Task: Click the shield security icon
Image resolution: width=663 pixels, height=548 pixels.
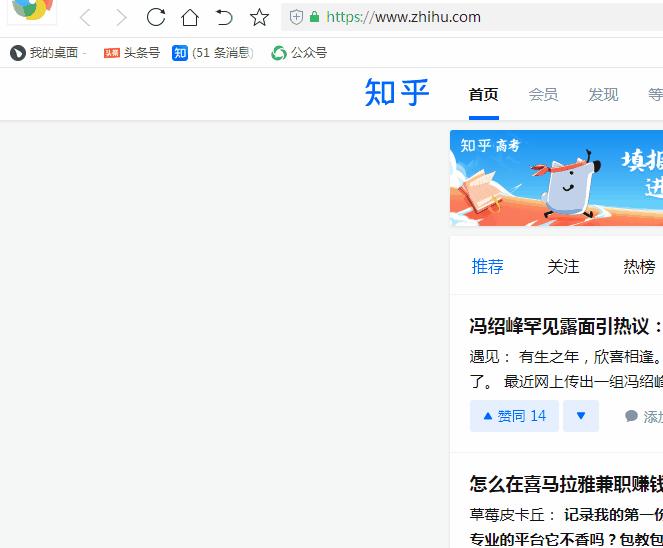Action: [296, 17]
